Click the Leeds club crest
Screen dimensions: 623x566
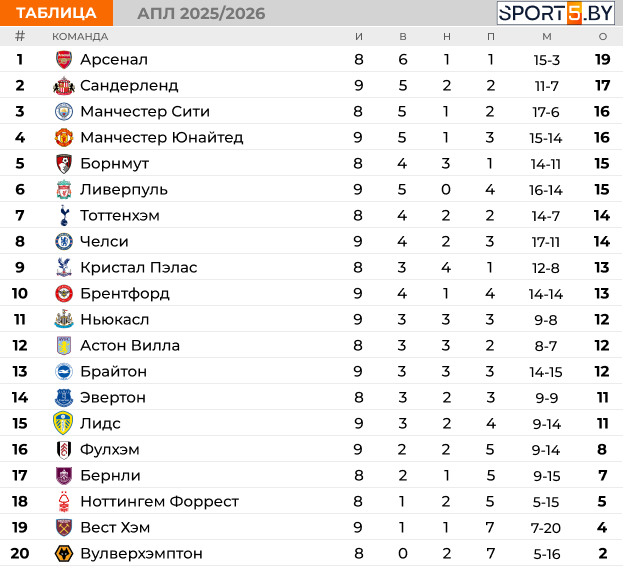tap(64, 423)
